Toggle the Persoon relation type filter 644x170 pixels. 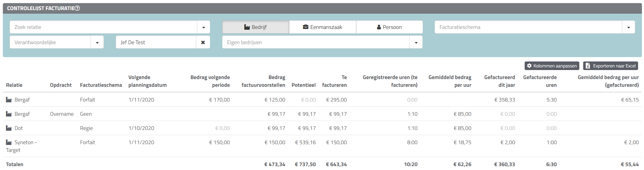[x=389, y=27]
